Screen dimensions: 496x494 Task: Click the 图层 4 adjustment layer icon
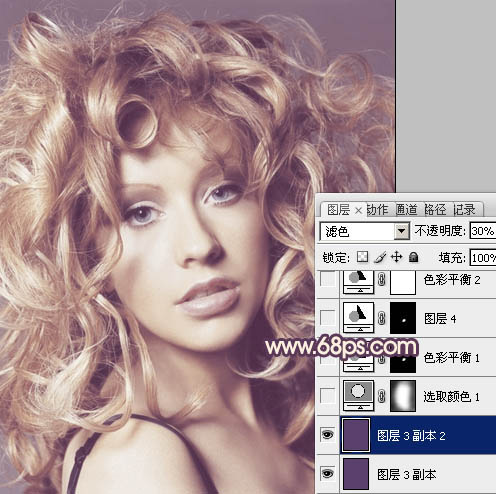[358, 317]
